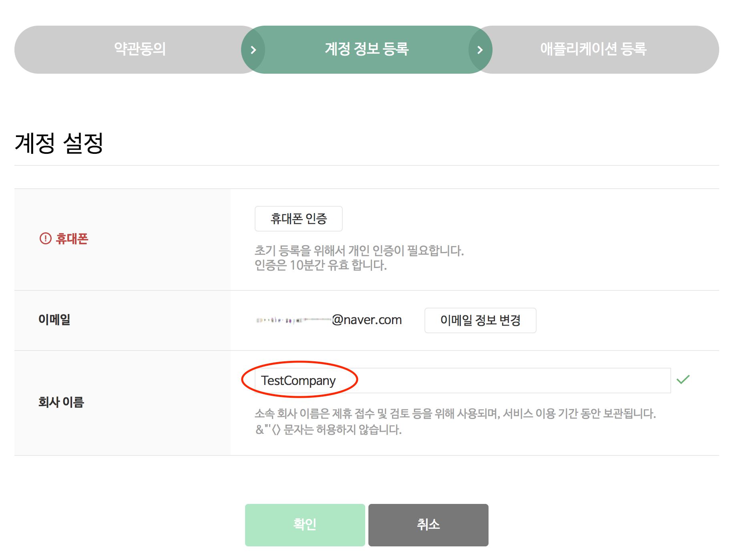The width and height of the screenshot is (732, 560).
Task: Select the 계정 정보 등록 step tab
Action: (x=366, y=49)
